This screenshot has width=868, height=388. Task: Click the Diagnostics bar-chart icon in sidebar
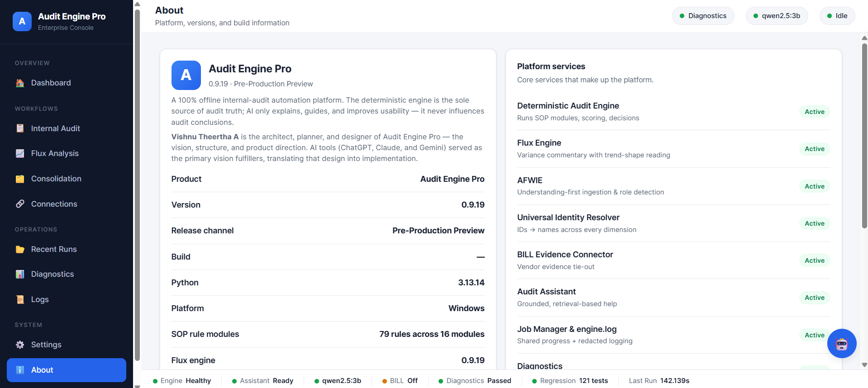pyautogui.click(x=20, y=274)
